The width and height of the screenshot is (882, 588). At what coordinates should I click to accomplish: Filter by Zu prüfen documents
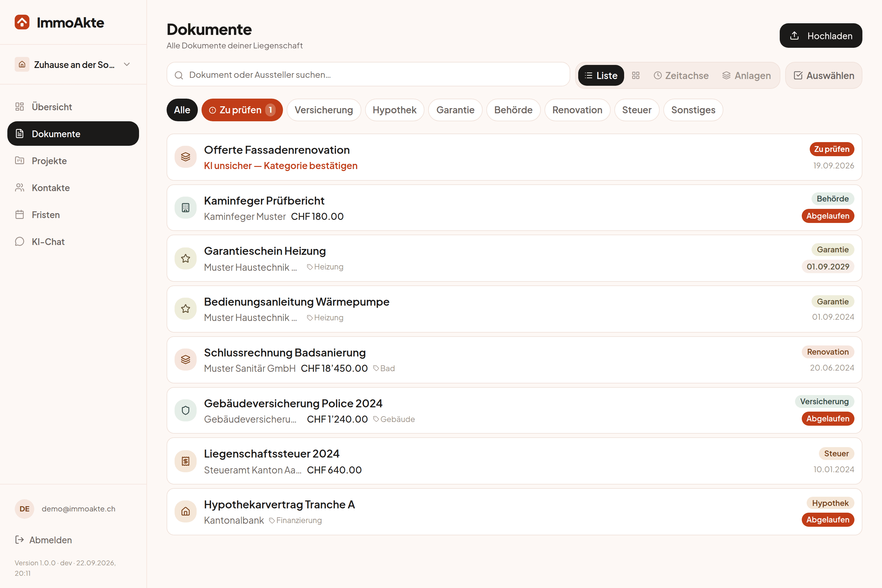point(242,110)
